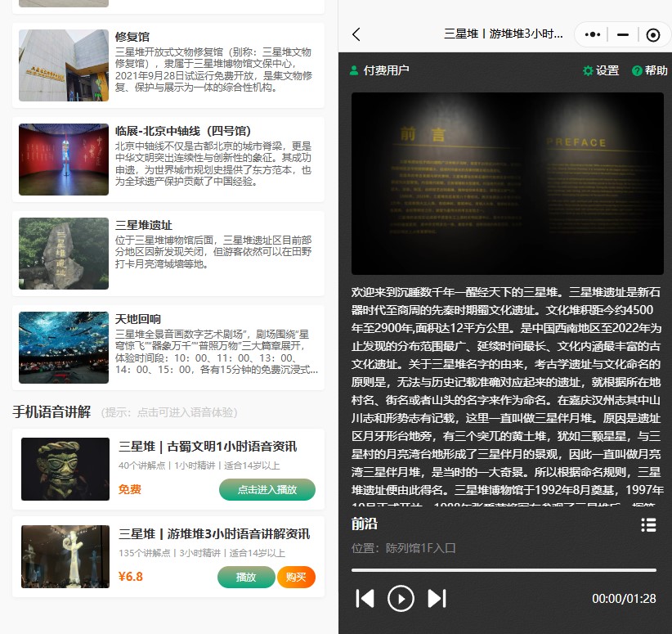This screenshot has width=672, height=634.
Task: Click 点击进入播放 button
Action: pos(267,489)
